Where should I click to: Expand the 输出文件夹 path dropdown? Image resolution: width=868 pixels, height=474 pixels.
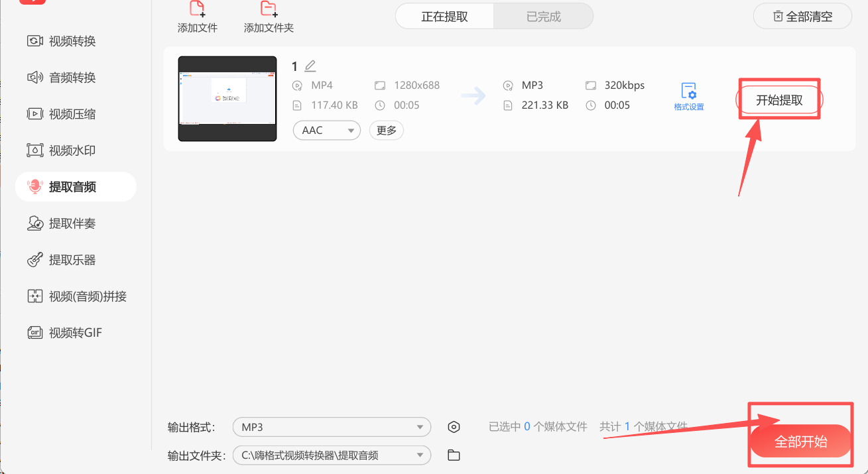click(332, 455)
